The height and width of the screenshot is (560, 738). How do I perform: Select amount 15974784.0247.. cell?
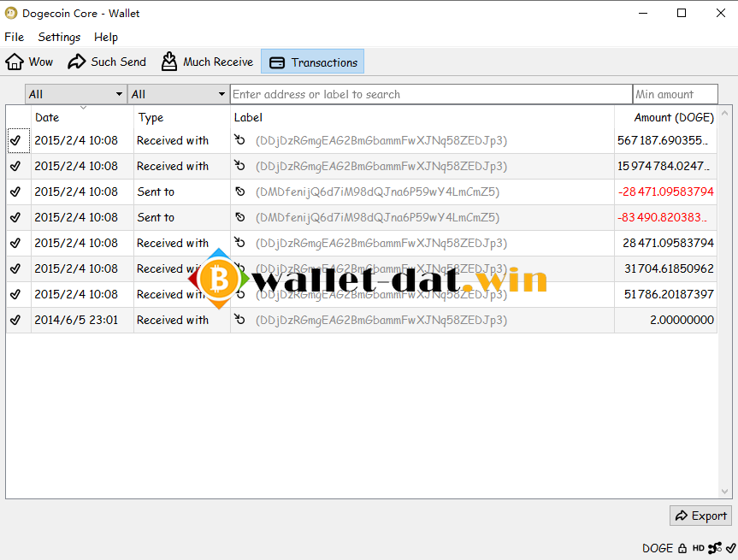pos(664,166)
